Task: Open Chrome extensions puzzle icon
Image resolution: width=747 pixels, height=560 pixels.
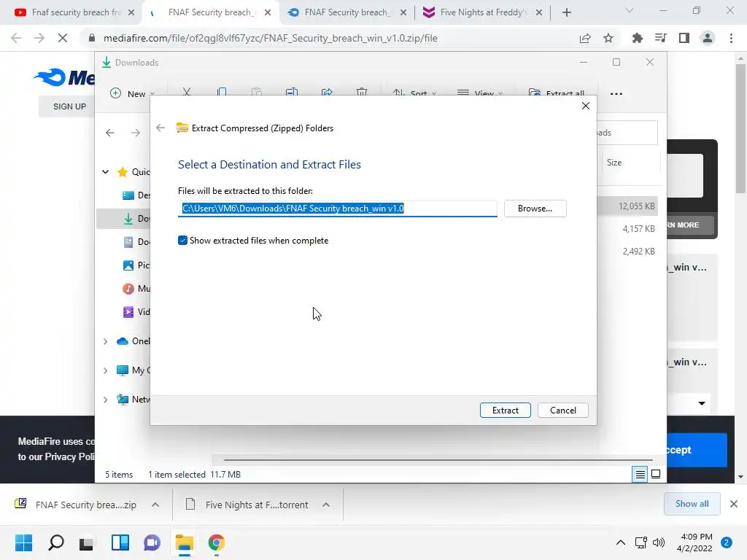Action: 637,38
